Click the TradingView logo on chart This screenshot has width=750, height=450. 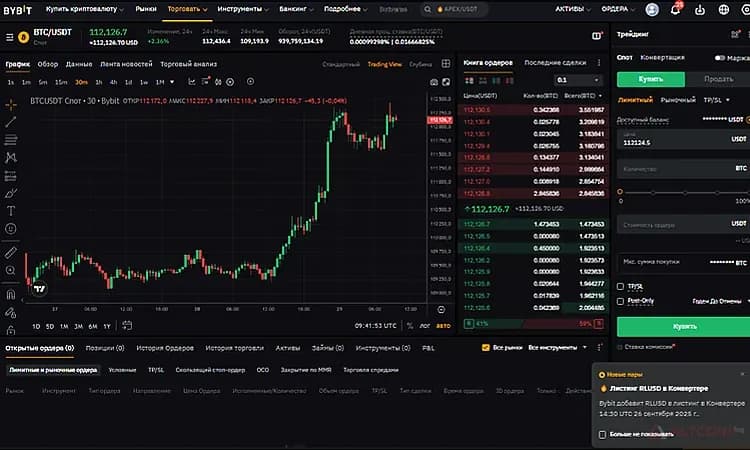[x=39, y=288]
